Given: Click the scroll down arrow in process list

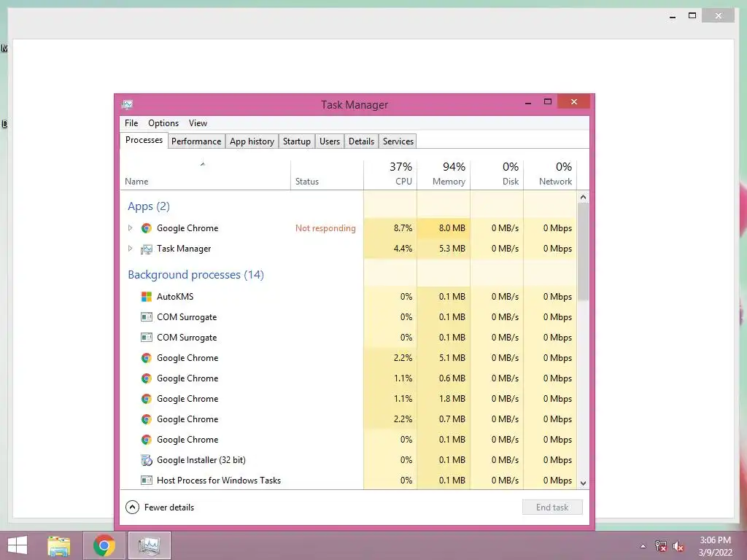Looking at the screenshot, I should click(x=583, y=483).
